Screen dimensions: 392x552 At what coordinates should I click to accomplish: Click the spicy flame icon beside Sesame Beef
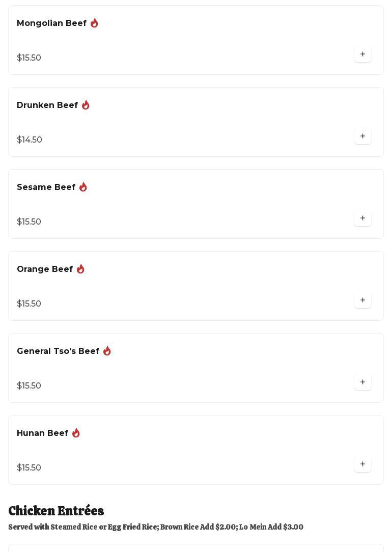click(83, 187)
